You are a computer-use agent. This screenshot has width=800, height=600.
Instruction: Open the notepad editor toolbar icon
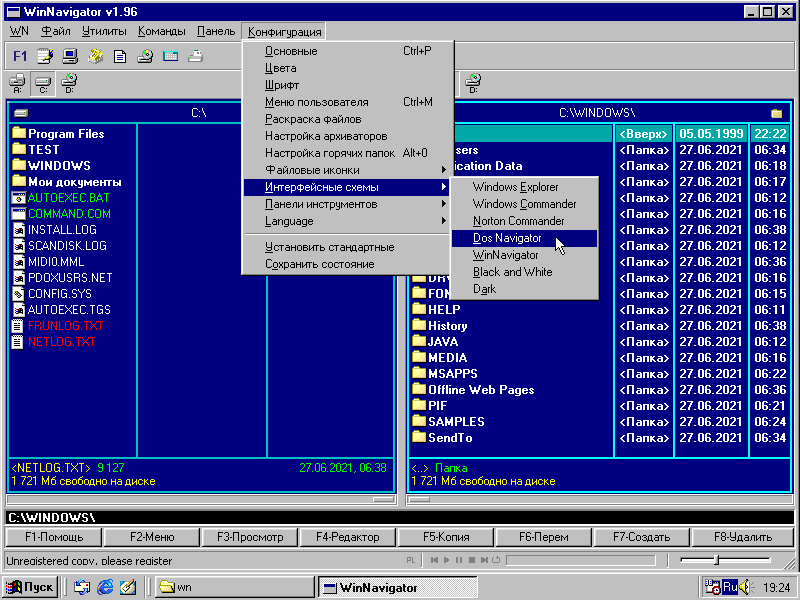(x=45, y=56)
